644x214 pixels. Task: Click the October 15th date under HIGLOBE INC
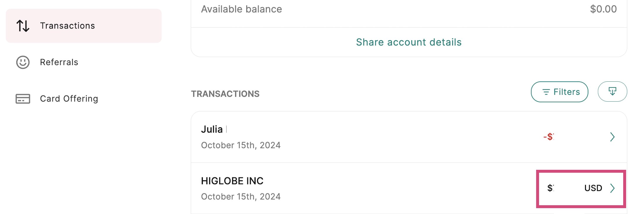point(241,196)
